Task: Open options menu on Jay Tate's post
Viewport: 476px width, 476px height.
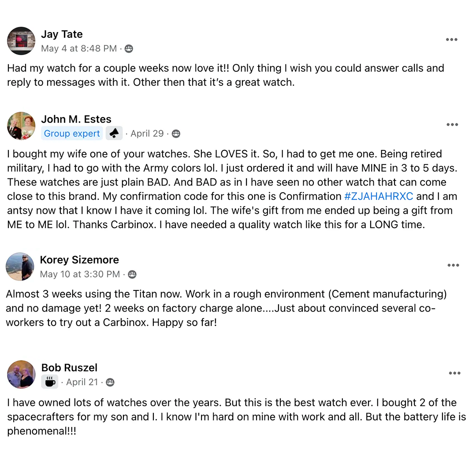Action: [x=451, y=40]
